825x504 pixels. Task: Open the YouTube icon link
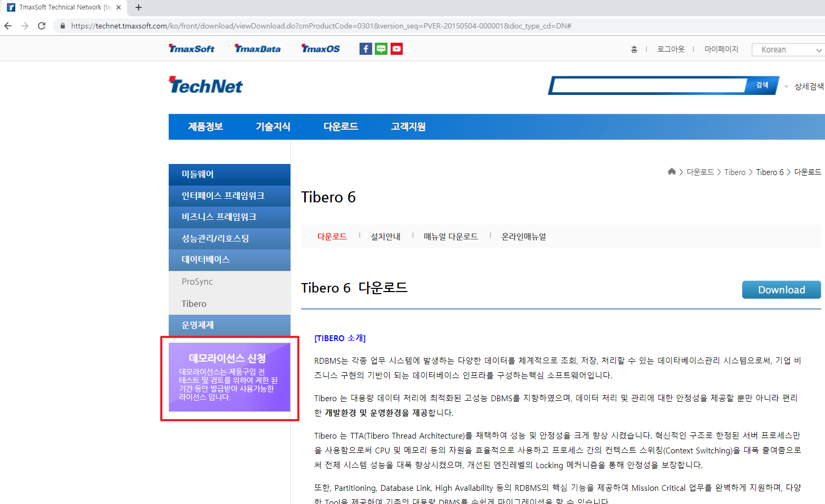(x=396, y=49)
